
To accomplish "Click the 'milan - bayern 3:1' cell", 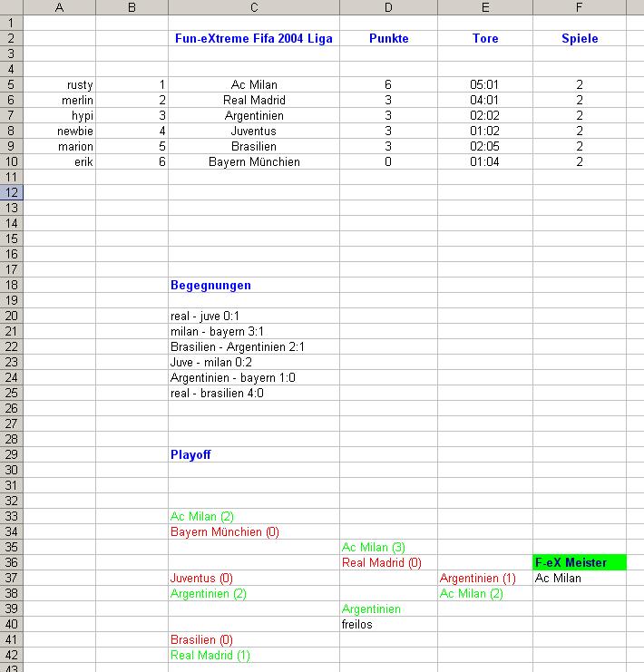I will coord(254,331).
